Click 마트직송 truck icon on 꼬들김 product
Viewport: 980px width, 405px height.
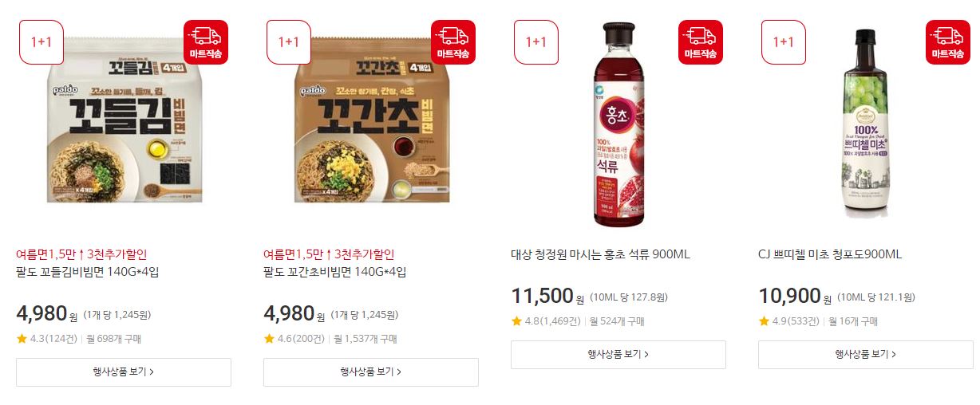click(x=206, y=42)
